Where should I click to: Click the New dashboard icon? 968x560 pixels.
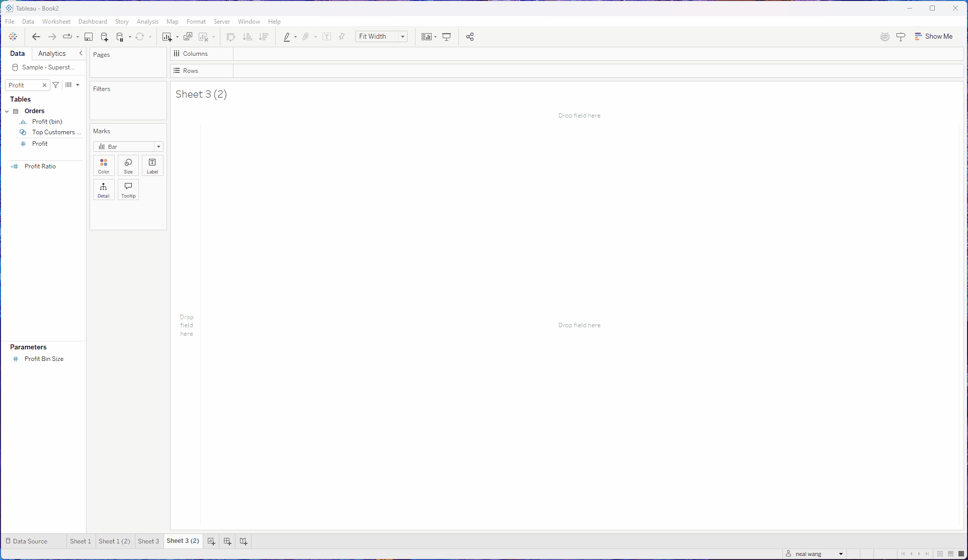click(x=227, y=541)
